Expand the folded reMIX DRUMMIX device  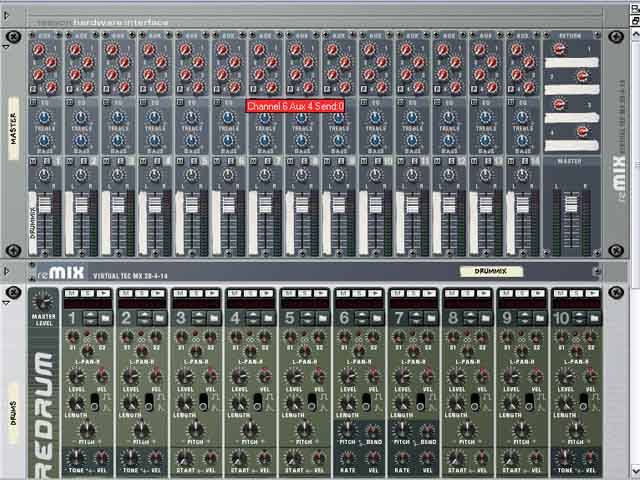6,271
